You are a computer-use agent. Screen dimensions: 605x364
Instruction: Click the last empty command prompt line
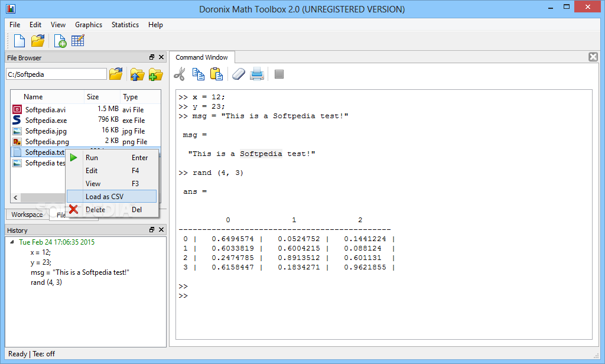[183, 295]
